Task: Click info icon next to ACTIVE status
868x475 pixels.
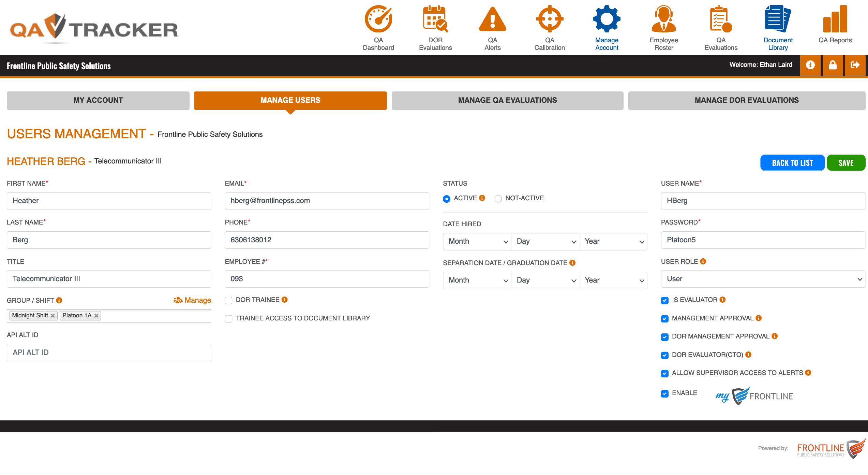Action: tap(482, 198)
